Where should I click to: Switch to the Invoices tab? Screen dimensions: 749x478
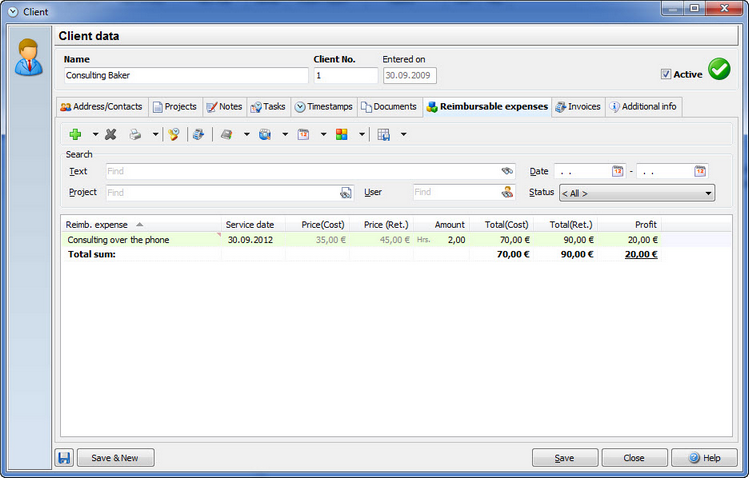click(x=578, y=107)
